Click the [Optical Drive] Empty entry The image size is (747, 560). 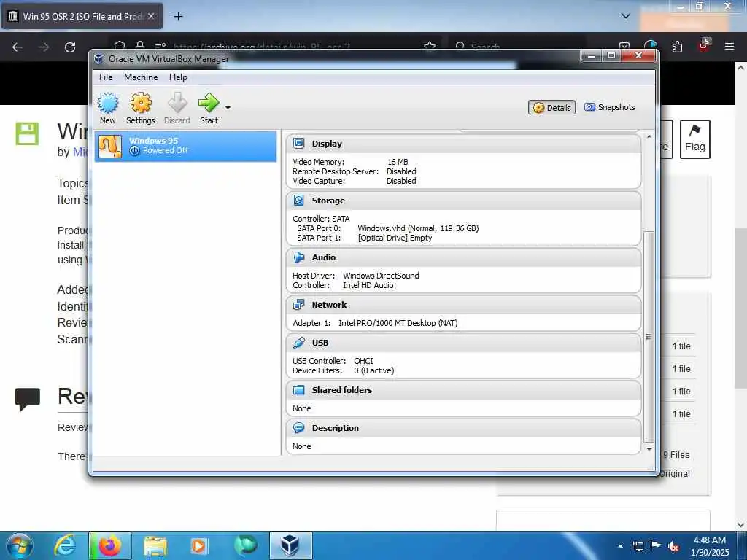[395, 238]
